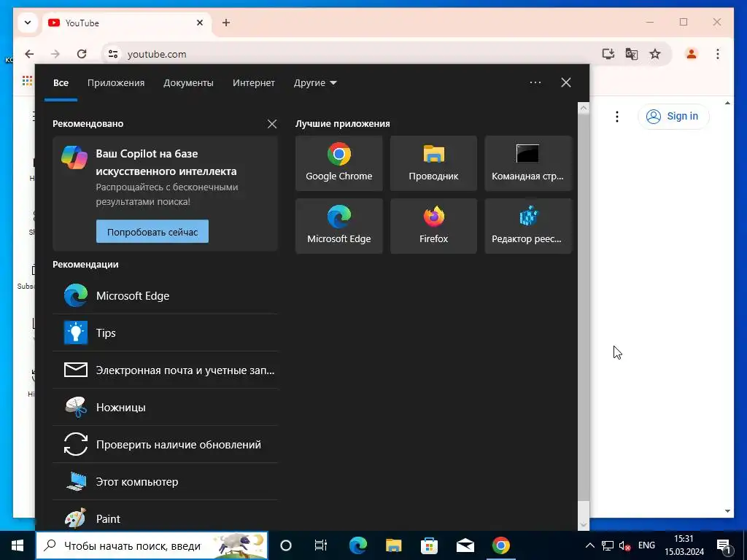The height and width of the screenshot is (560, 747).
Task: Launch Ножницы snipping tool
Action: tap(165, 407)
